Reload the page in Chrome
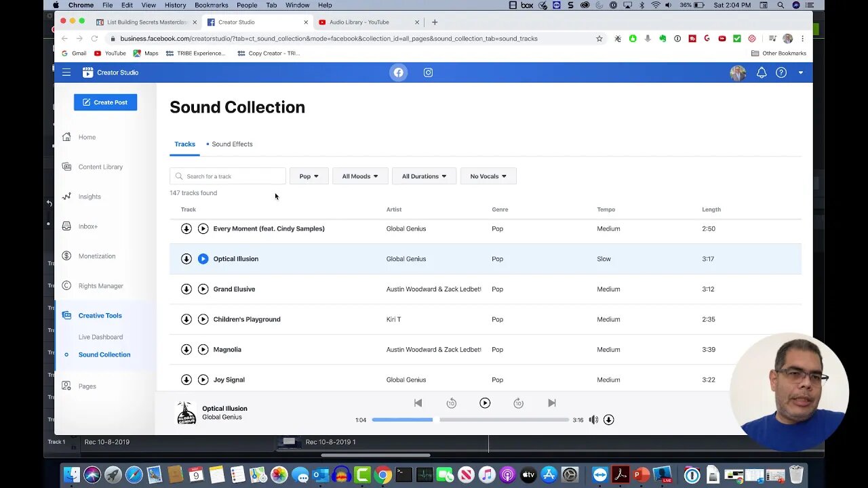The width and height of the screenshot is (868, 488). (94, 39)
